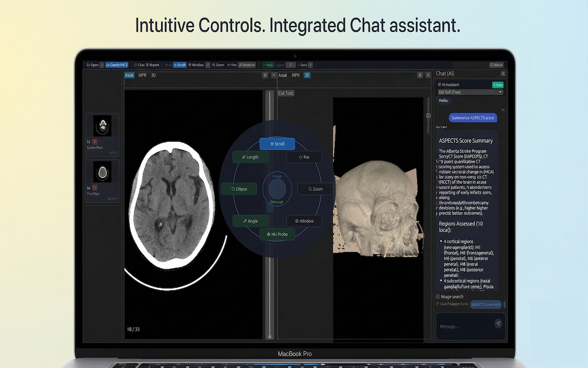This screenshot has height=368, width=588.
Task: Open the Save dropdown arrow
Action: pos(309,65)
